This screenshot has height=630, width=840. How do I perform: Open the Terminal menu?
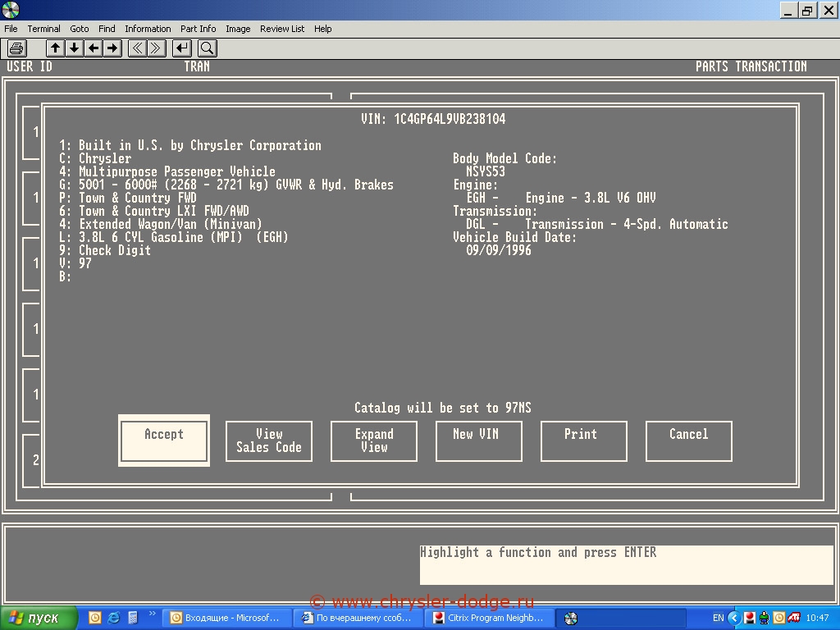click(44, 29)
